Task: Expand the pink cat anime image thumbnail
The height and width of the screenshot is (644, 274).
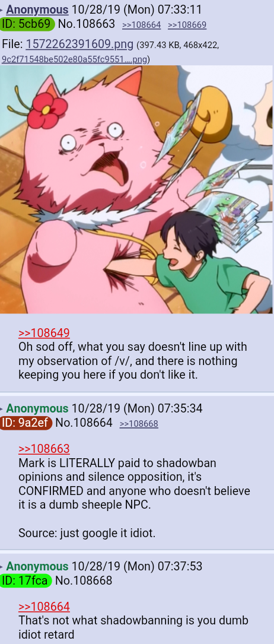Action: (136, 189)
